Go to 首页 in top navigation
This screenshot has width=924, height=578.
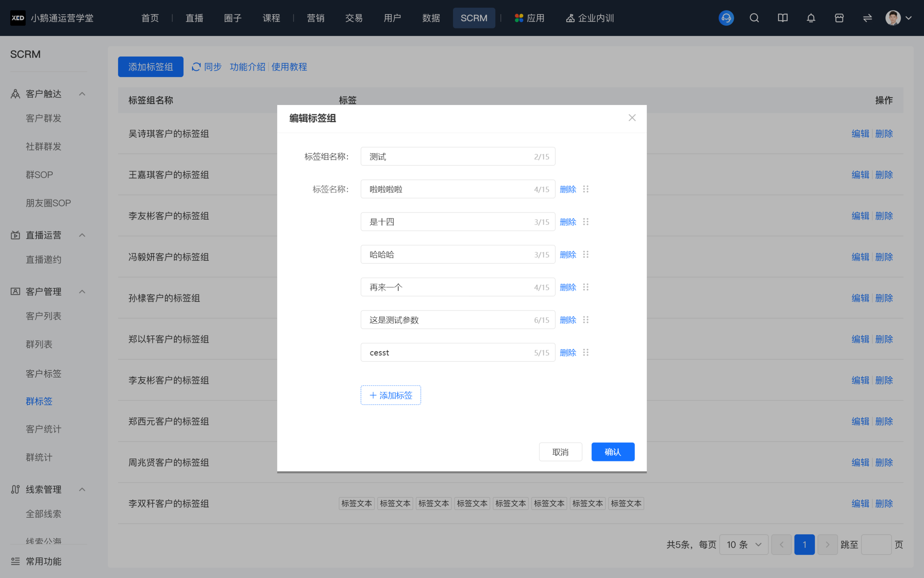click(150, 18)
